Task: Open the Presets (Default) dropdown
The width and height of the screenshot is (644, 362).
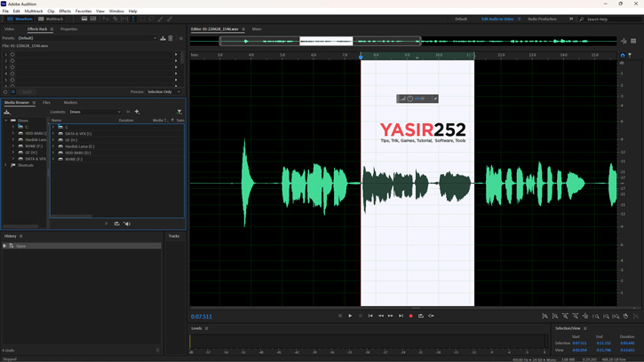Action: 87,38
